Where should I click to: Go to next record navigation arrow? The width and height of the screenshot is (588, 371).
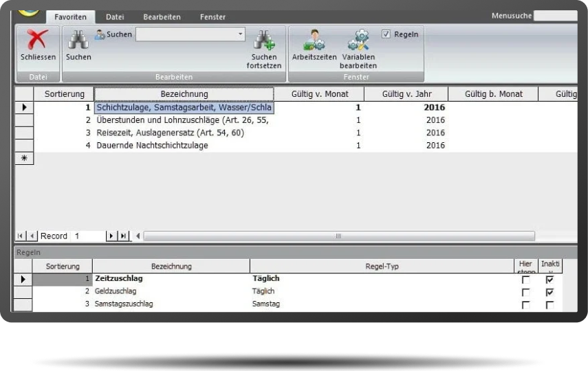[111, 236]
